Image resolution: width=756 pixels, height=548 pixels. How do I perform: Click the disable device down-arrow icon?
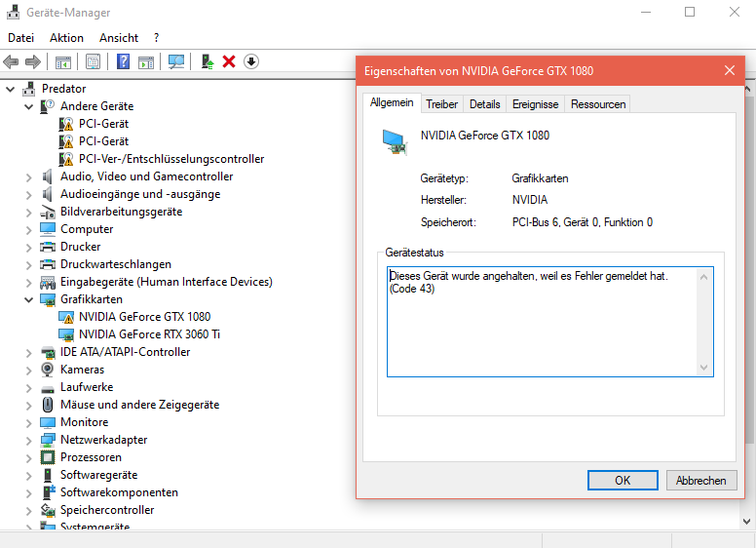(251, 61)
